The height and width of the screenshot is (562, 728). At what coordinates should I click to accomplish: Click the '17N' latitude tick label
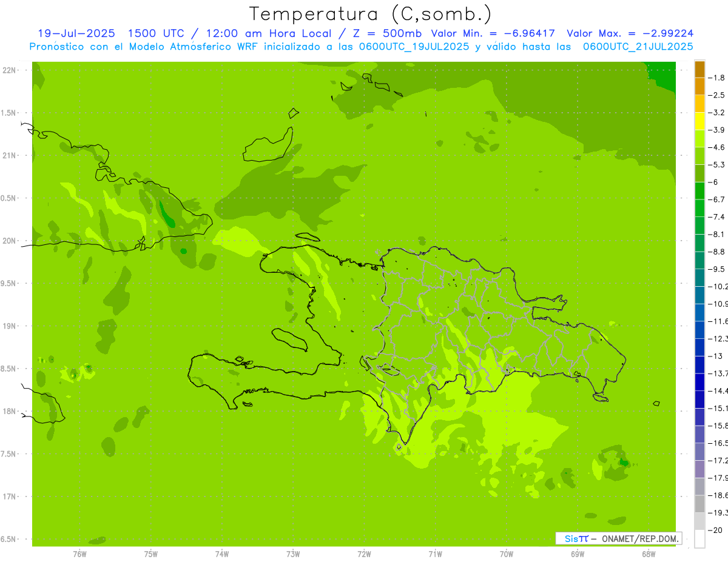coord(10,497)
